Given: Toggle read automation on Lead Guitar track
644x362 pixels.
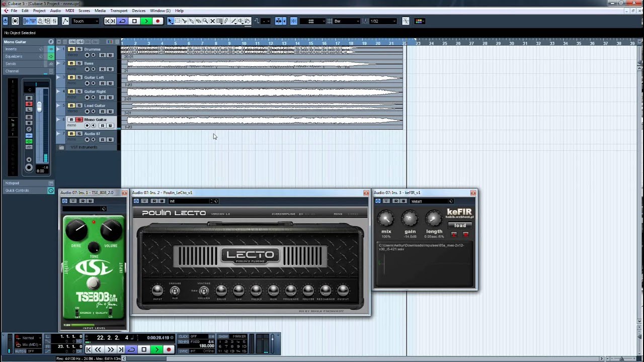Looking at the screenshot, I should 102,111.
